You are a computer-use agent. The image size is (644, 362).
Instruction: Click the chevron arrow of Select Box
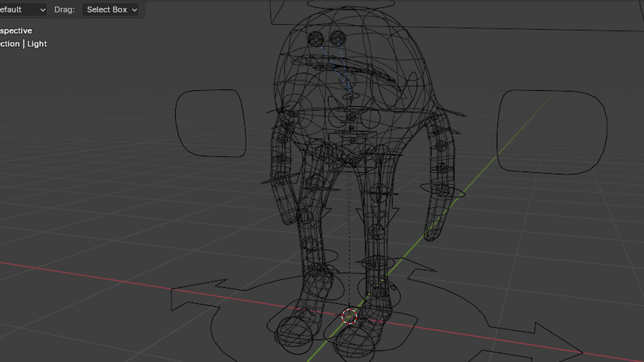coord(135,10)
